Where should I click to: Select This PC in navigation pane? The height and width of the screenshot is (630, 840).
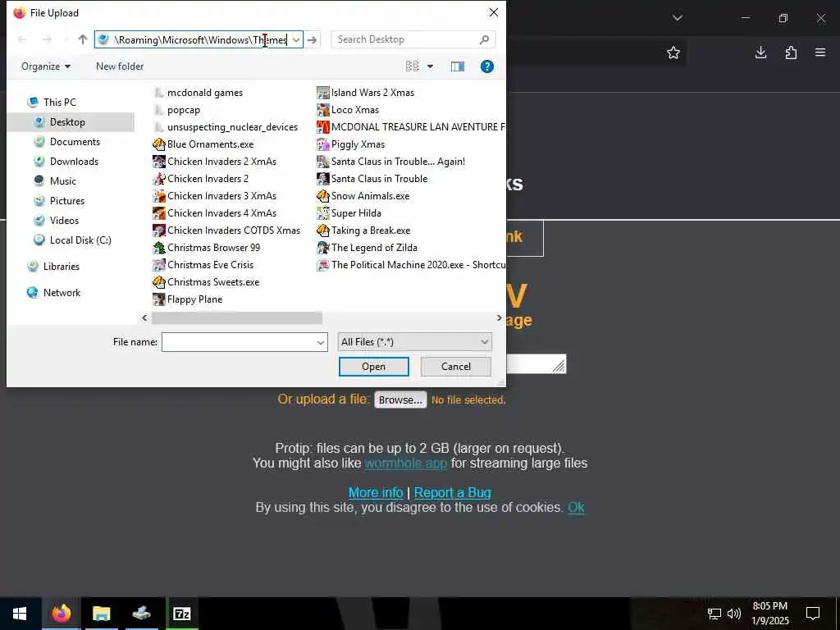click(52, 103)
